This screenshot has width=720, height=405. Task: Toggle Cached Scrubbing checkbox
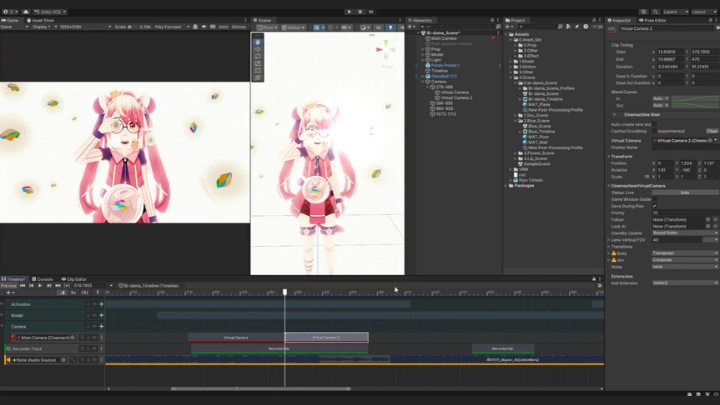[654, 131]
